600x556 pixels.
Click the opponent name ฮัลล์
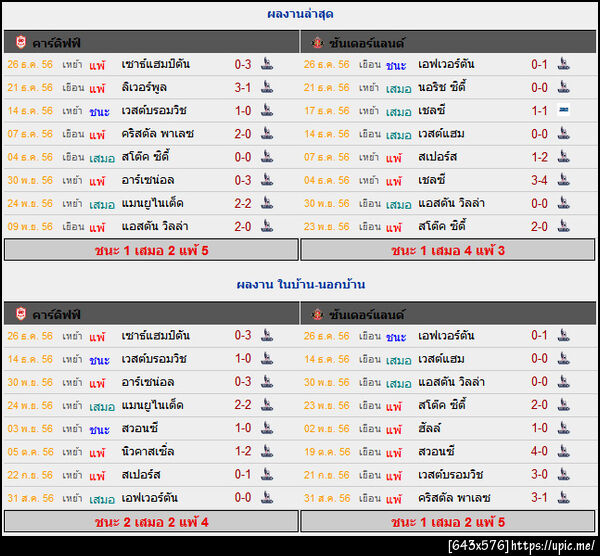tap(429, 428)
